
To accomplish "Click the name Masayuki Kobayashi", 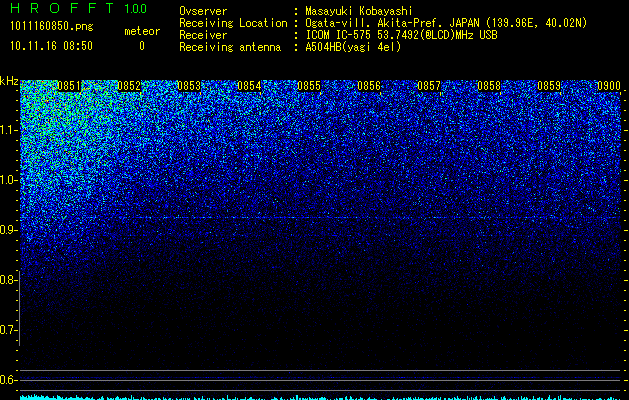I will click(x=359, y=11).
